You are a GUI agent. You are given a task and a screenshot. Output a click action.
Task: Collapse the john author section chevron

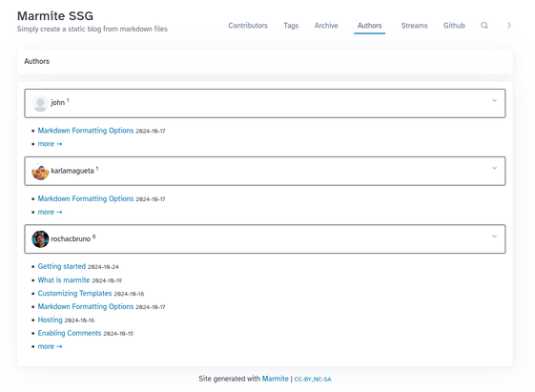[494, 100]
